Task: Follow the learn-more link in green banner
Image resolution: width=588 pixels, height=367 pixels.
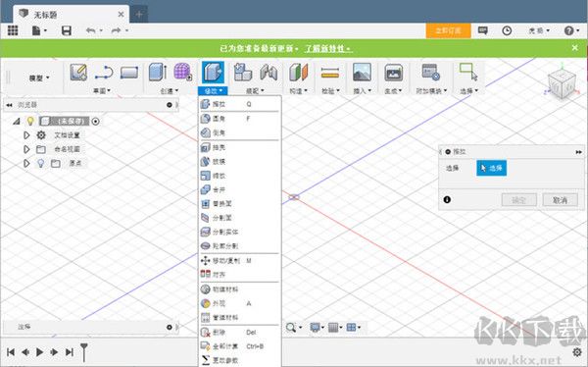Action: [328, 48]
